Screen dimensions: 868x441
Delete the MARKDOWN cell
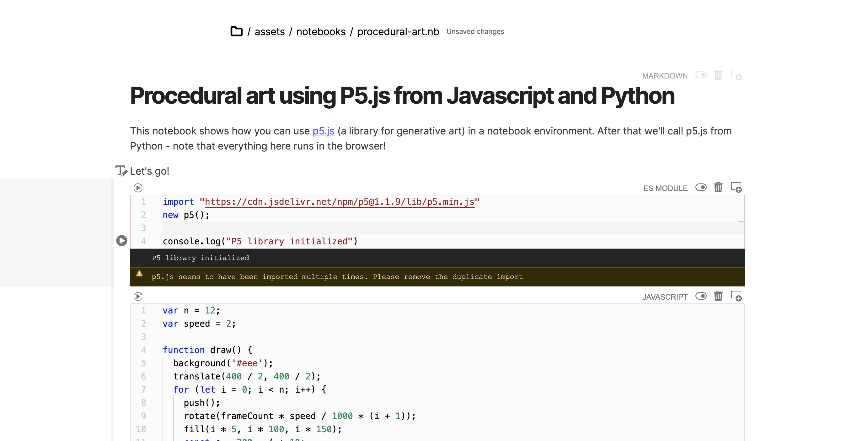click(x=718, y=75)
